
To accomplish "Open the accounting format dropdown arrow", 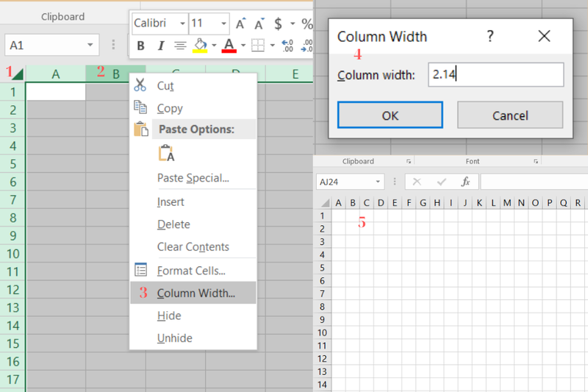I will coord(293,24).
